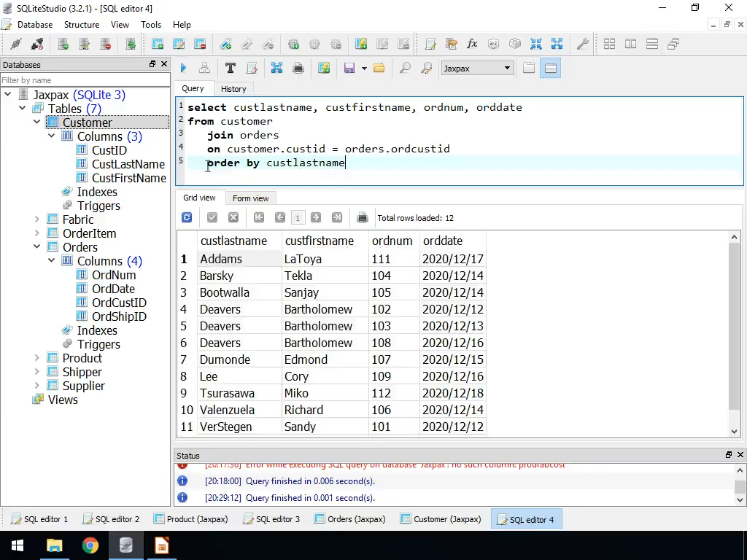Image resolution: width=747 pixels, height=560 pixels.
Task: Commit pending changes in grid view
Action: pos(212,217)
